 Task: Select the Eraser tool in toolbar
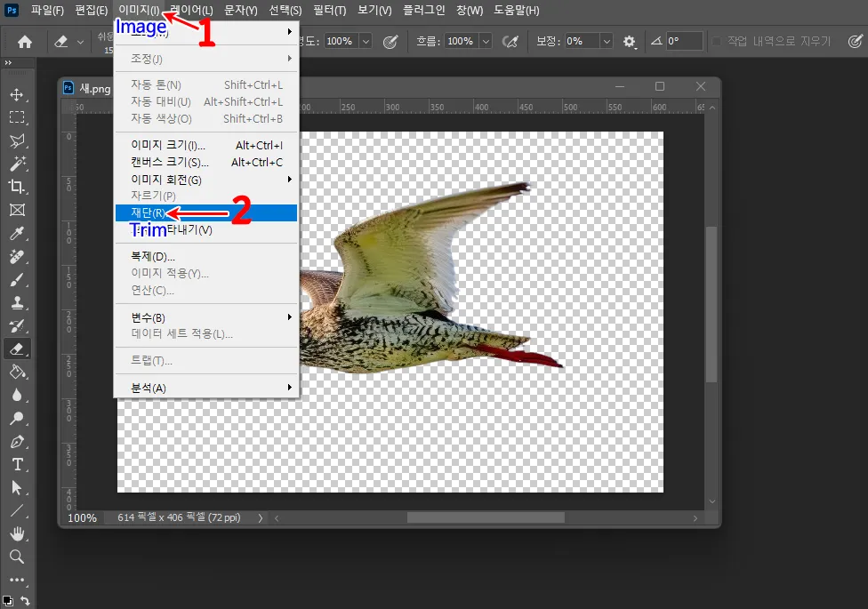coord(17,349)
